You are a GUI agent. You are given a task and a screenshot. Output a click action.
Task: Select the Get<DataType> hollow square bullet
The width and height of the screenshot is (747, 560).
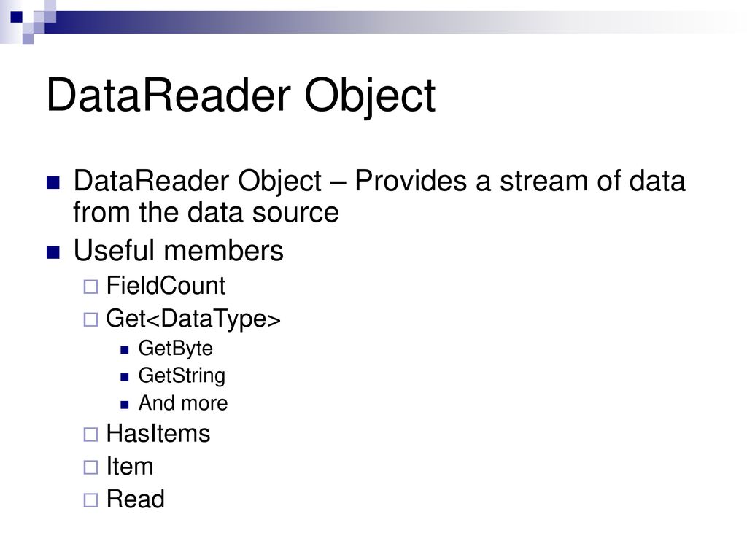coord(90,319)
